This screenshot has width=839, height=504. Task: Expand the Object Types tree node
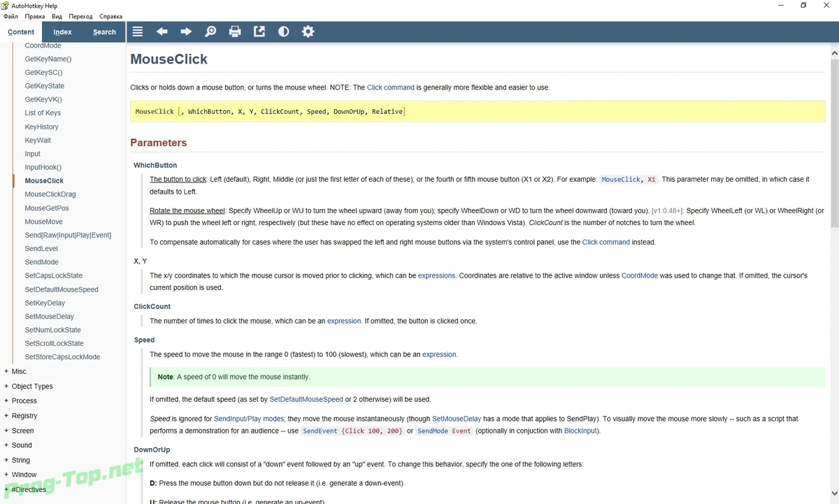(6, 386)
